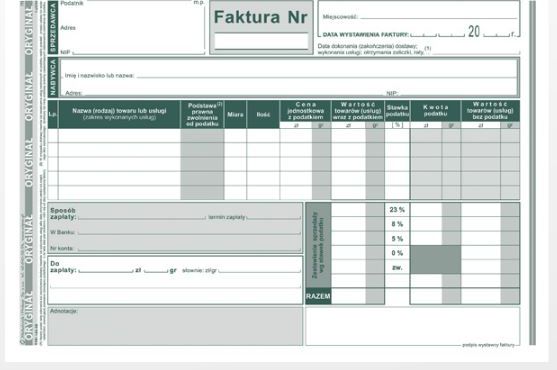Screen dimensions: 557x370
Task: Click the buyer Imię i nazwisko lub nazwa line
Action: point(326,75)
